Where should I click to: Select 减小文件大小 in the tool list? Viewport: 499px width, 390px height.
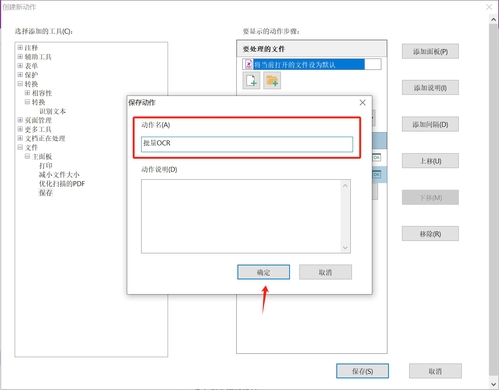[x=59, y=175]
